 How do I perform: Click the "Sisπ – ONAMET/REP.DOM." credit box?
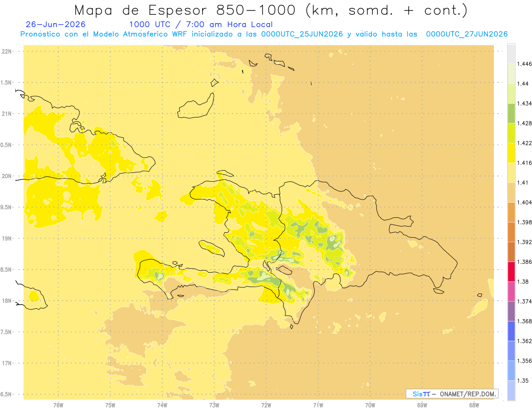452,394
